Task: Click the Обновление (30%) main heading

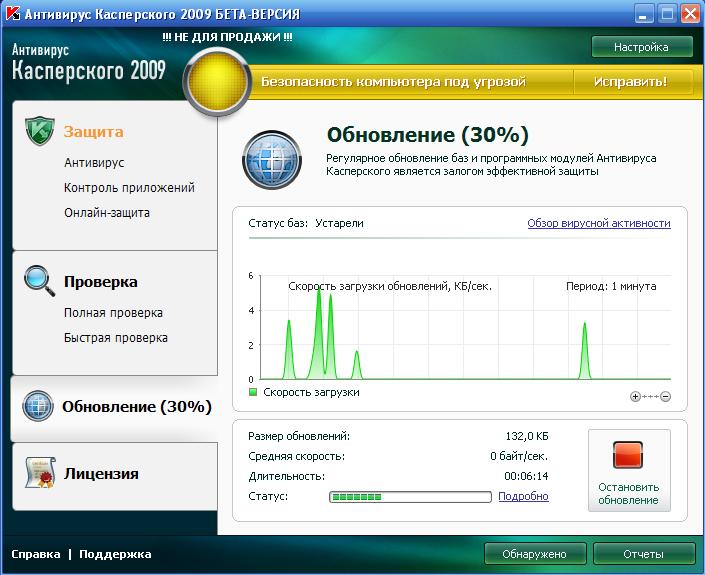Action: click(x=428, y=135)
